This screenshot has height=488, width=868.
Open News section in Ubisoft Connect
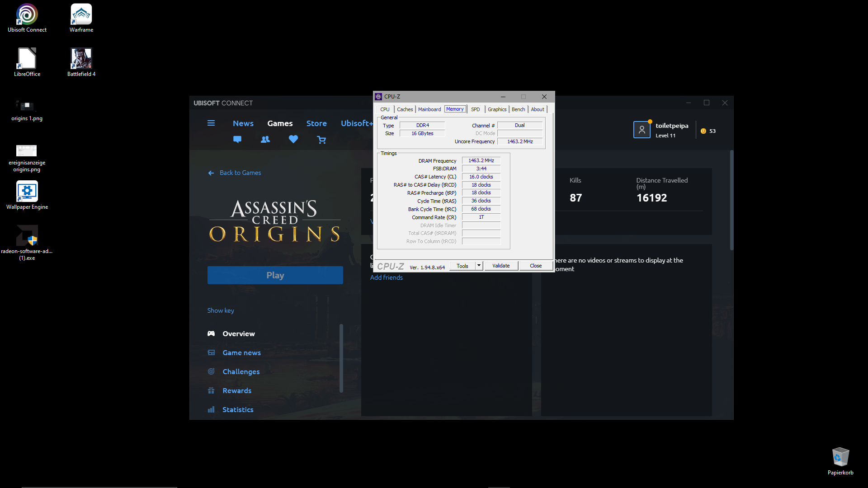click(x=243, y=123)
